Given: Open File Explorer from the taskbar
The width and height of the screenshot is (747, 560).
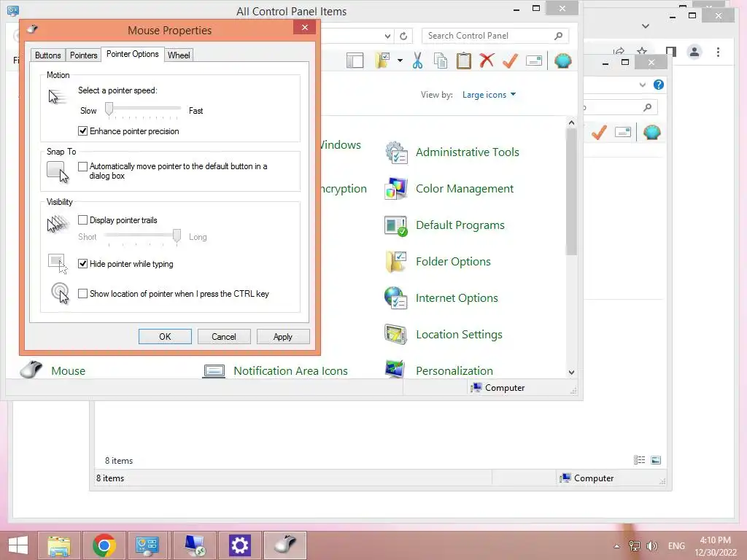Looking at the screenshot, I should (x=59, y=545).
